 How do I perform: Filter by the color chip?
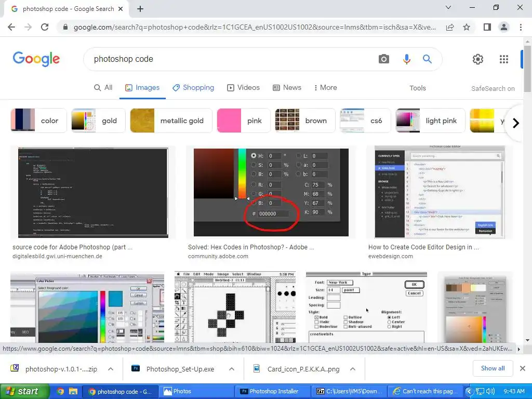pos(38,121)
